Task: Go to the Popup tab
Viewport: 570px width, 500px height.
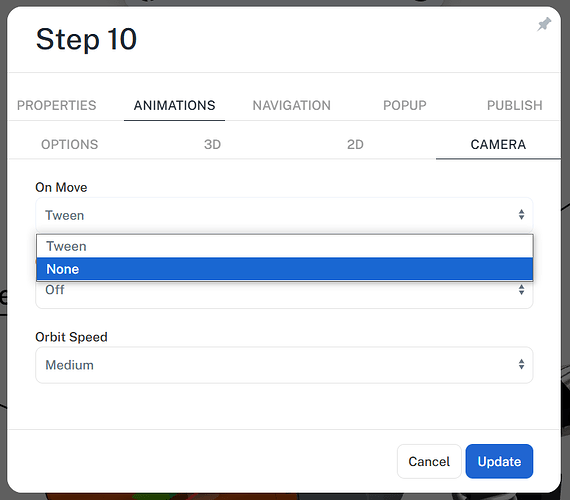Action: [x=405, y=105]
